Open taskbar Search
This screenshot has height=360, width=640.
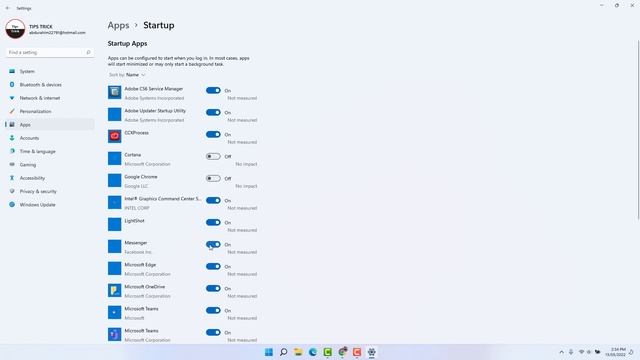283,352
